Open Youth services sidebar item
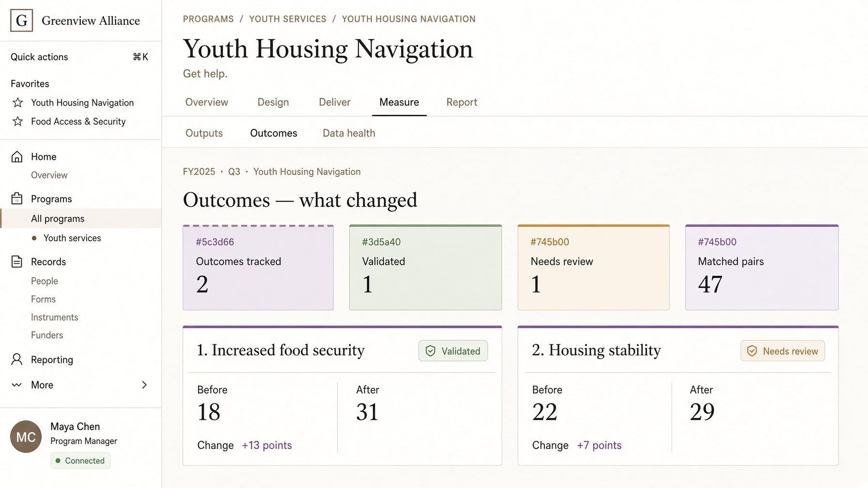The width and height of the screenshot is (868, 488). (72, 238)
